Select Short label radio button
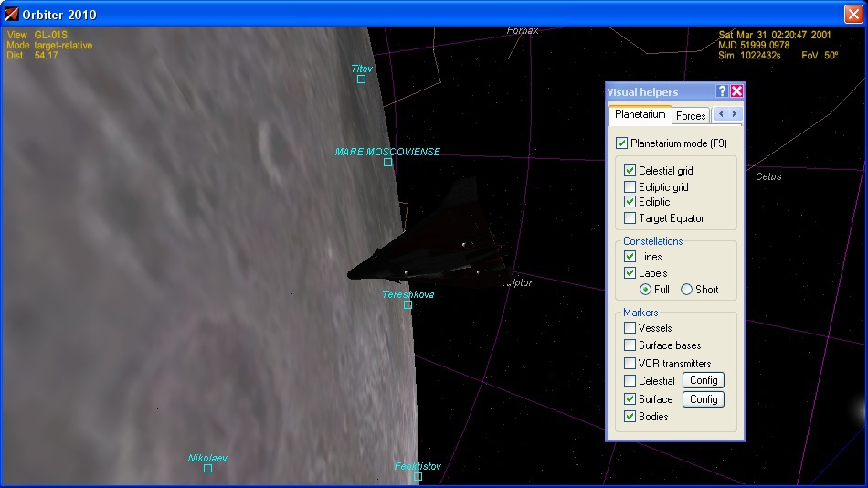Image resolution: width=868 pixels, height=488 pixels. point(686,290)
